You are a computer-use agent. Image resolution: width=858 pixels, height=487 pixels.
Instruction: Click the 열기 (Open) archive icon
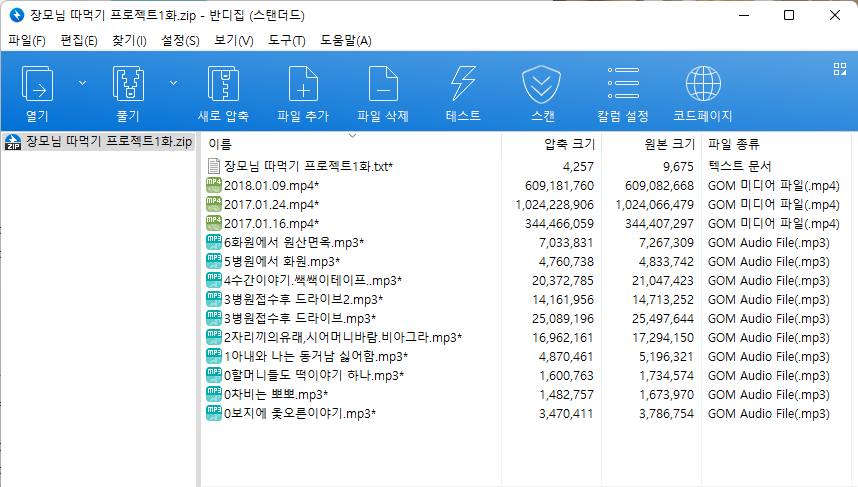tap(37, 86)
